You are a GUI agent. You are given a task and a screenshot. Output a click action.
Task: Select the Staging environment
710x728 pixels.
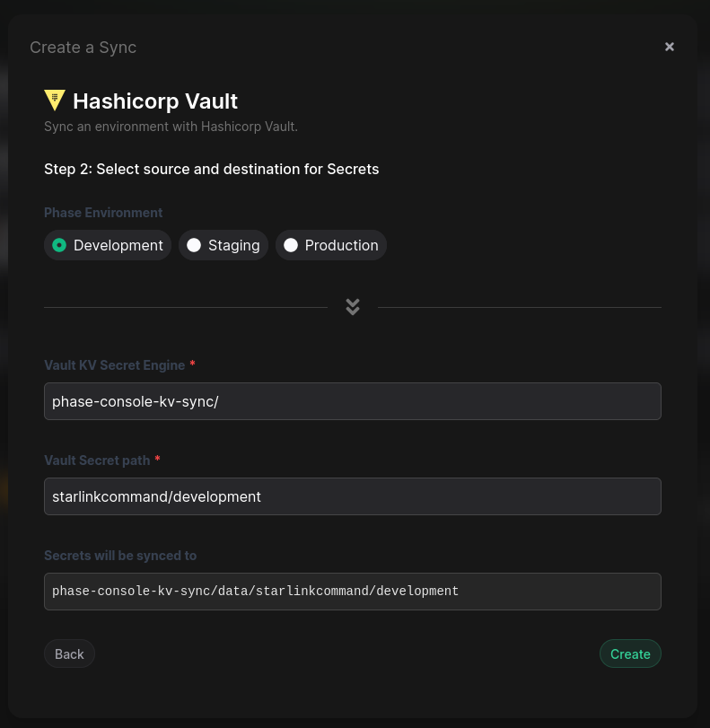point(223,245)
